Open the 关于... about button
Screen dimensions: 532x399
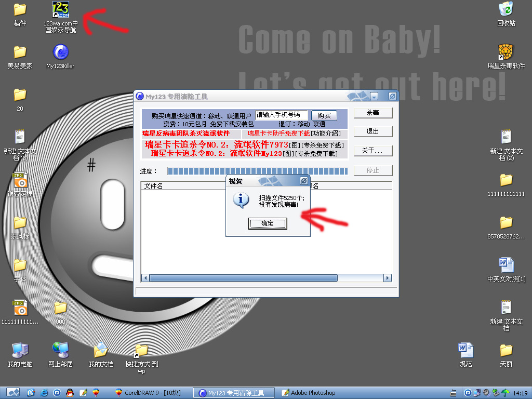pos(373,151)
